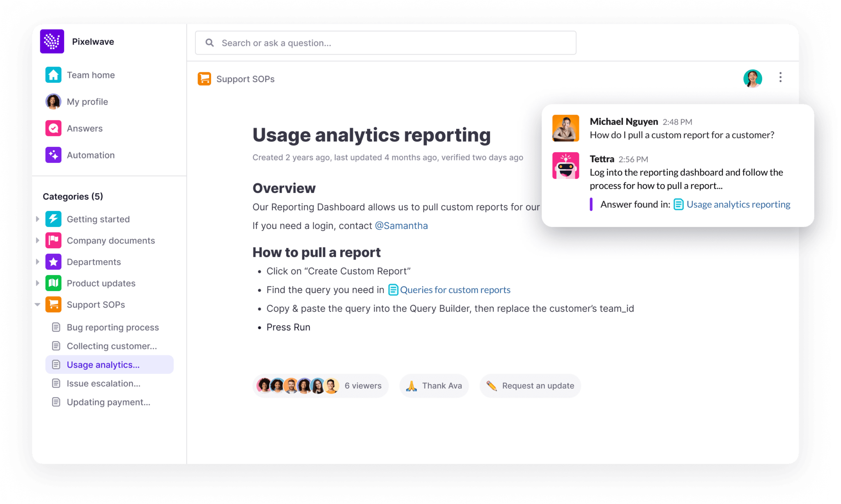The height and width of the screenshot is (504, 841).
Task: Click the Thank Ava button
Action: (434, 385)
